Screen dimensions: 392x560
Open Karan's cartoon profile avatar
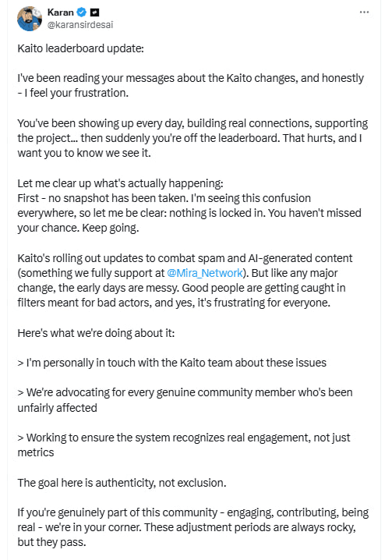[30, 19]
